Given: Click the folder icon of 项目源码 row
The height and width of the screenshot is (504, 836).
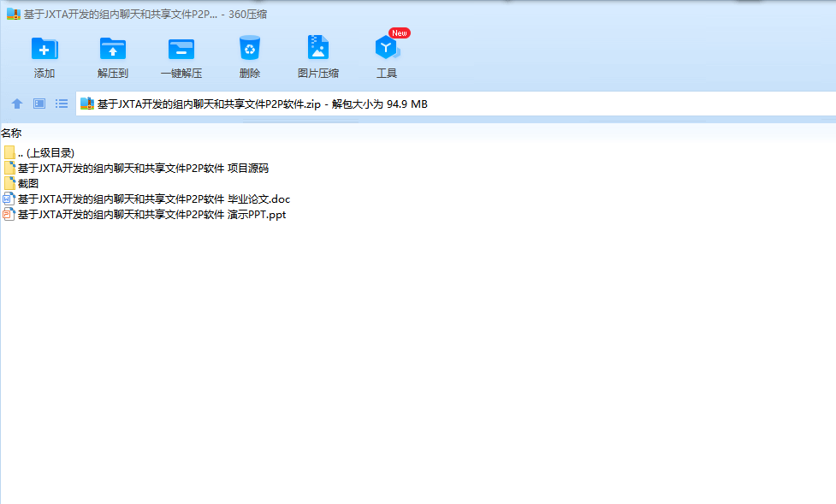Looking at the screenshot, I should tap(9, 168).
